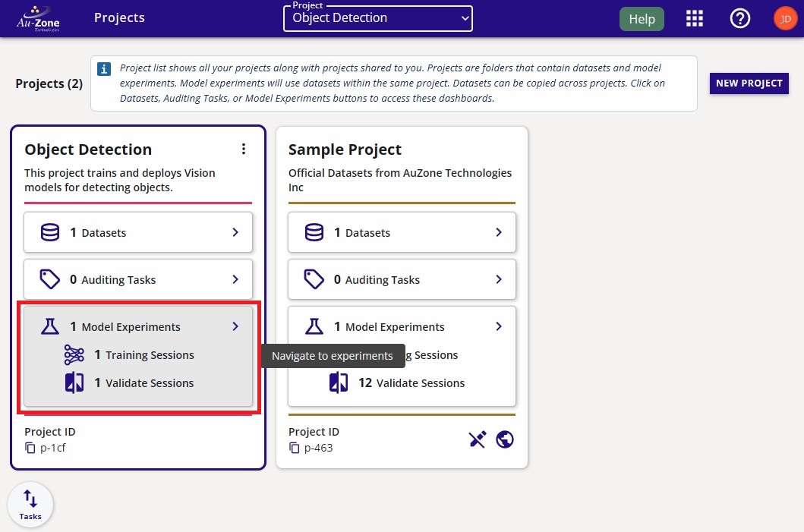The width and height of the screenshot is (804, 532).
Task: Click the Au-Zone logo in the header
Action: tap(38, 18)
